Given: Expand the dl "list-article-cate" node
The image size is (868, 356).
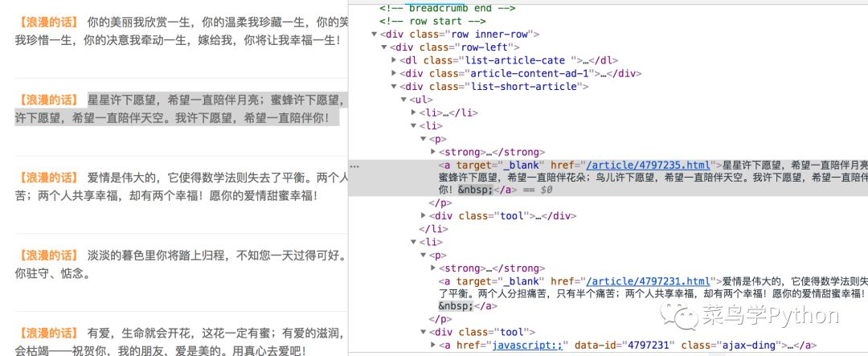Looking at the screenshot, I should tap(394, 60).
